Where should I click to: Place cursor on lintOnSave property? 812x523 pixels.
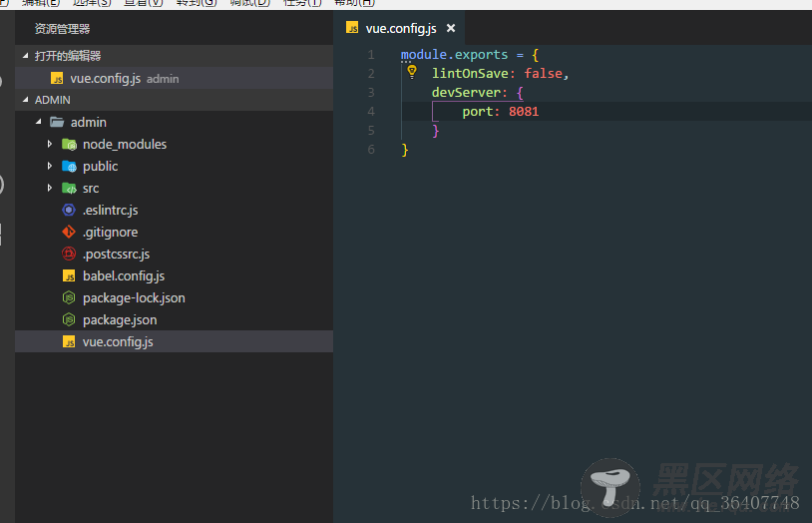click(470, 74)
